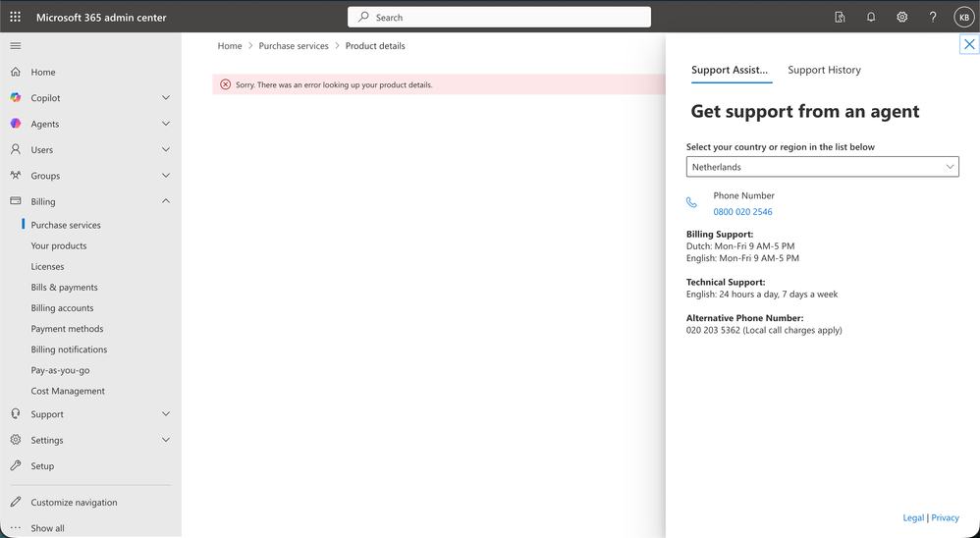This screenshot has width=980, height=538.
Task: Click the Get support from an agent heading
Action: pyautogui.click(x=805, y=111)
